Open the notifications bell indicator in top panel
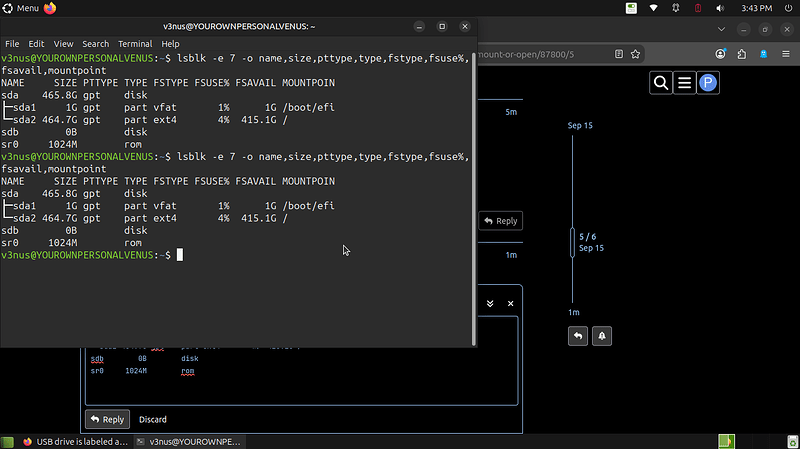This screenshot has width=800, height=449. (676, 8)
